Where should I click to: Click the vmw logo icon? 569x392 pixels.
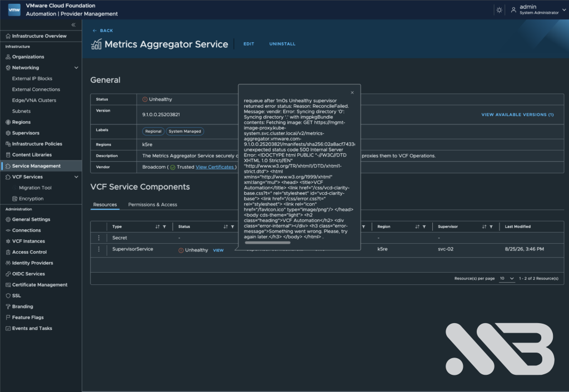click(x=14, y=10)
